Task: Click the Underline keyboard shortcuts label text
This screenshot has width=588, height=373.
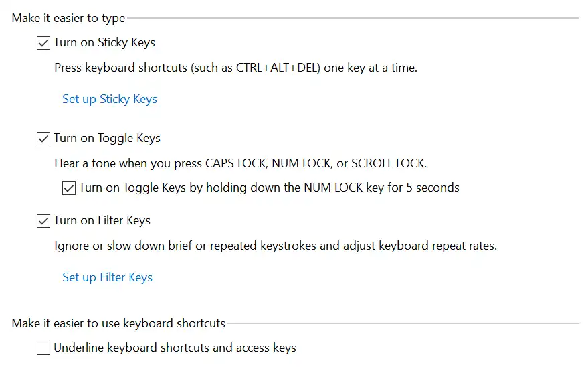Action: click(175, 348)
